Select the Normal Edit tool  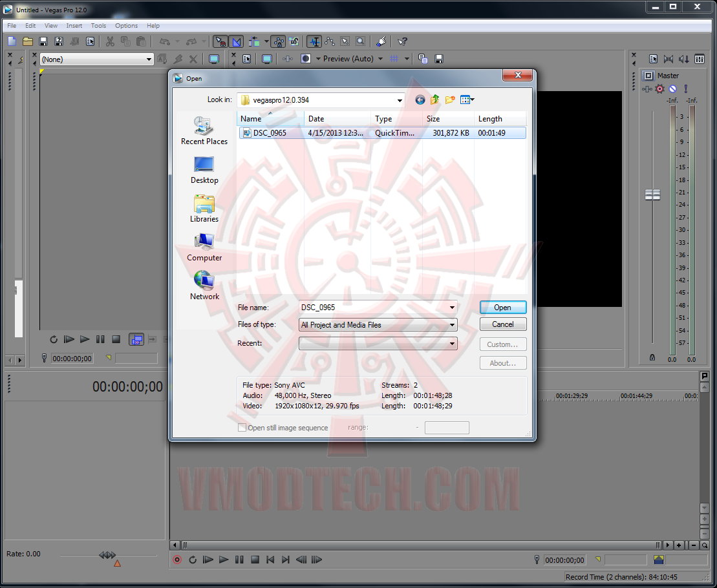pos(314,41)
